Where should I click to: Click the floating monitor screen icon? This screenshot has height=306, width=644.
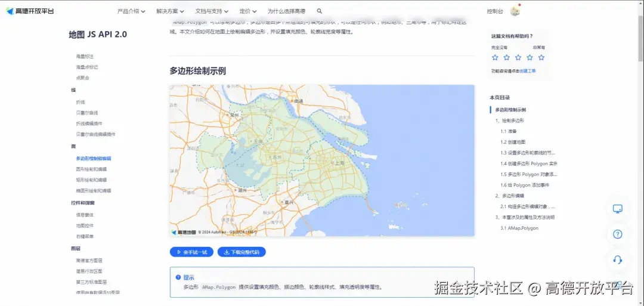point(617,209)
